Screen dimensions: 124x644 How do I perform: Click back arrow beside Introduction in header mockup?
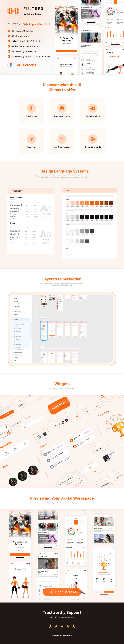(x=82, y=31)
